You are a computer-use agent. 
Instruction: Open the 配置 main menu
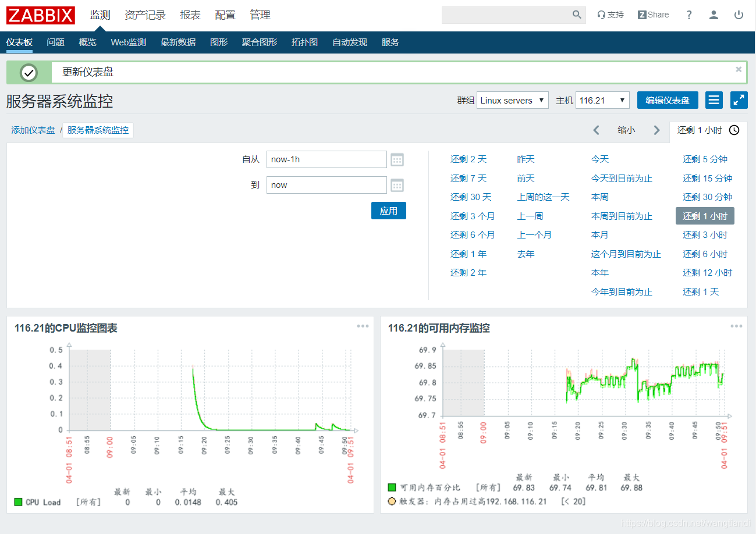click(225, 15)
